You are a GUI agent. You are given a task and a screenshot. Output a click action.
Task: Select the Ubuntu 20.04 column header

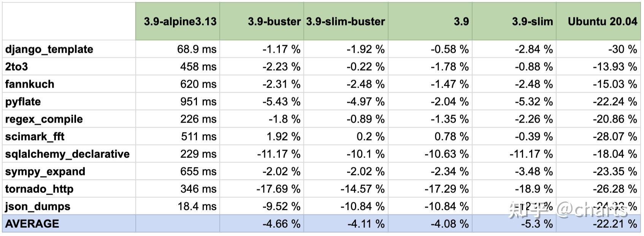(602, 21)
